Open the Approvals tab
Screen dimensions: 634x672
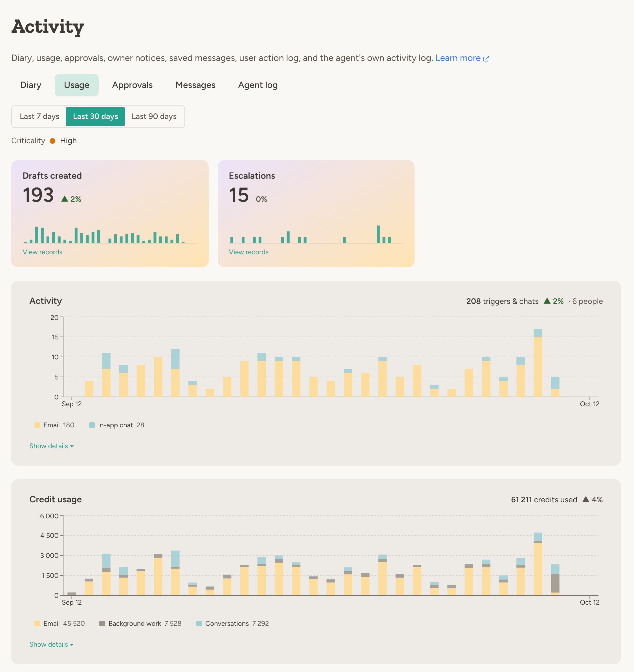tap(132, 85)
